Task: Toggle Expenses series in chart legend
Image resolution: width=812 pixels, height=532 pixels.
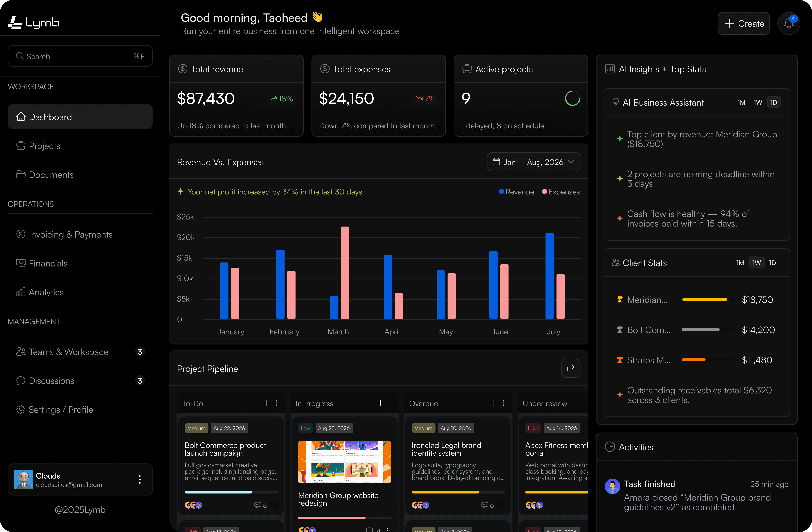Action: pyautogui.click(x=561, y=192)
